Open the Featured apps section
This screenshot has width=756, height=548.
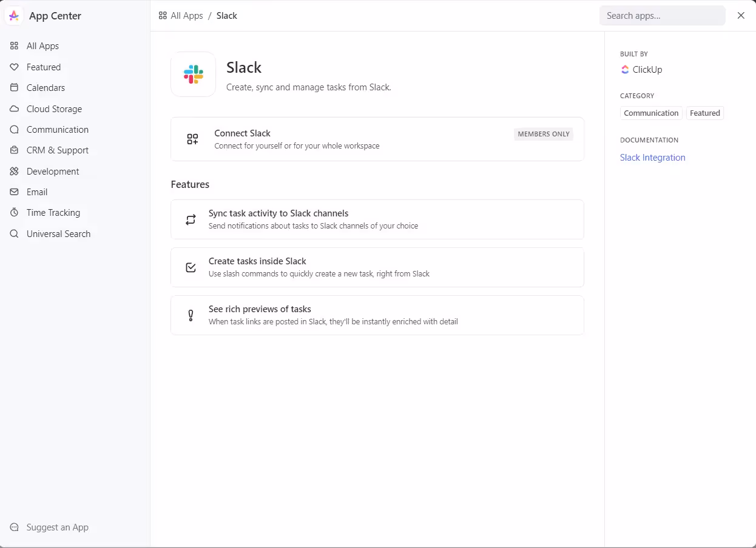coord(43,67)
